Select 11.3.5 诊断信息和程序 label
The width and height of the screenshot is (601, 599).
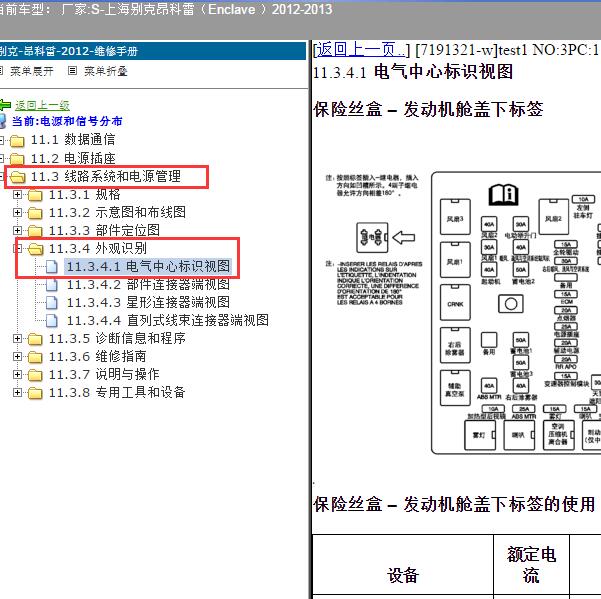(117, 338)
